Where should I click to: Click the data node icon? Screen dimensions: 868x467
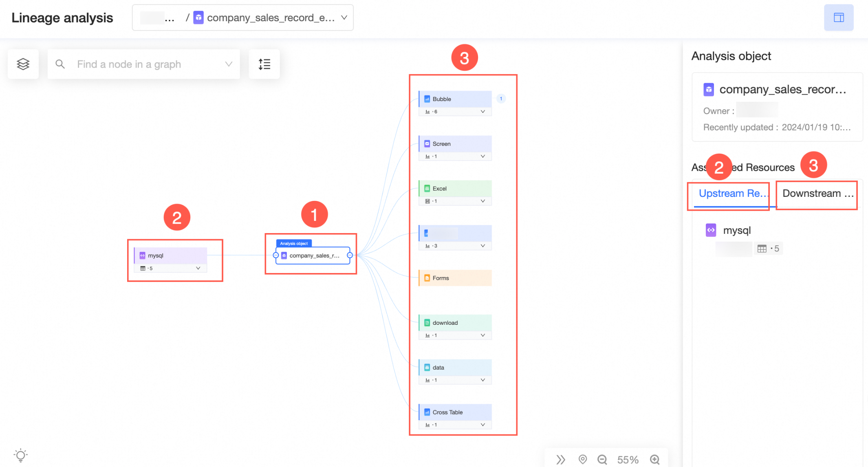click(x=427, y=368)
